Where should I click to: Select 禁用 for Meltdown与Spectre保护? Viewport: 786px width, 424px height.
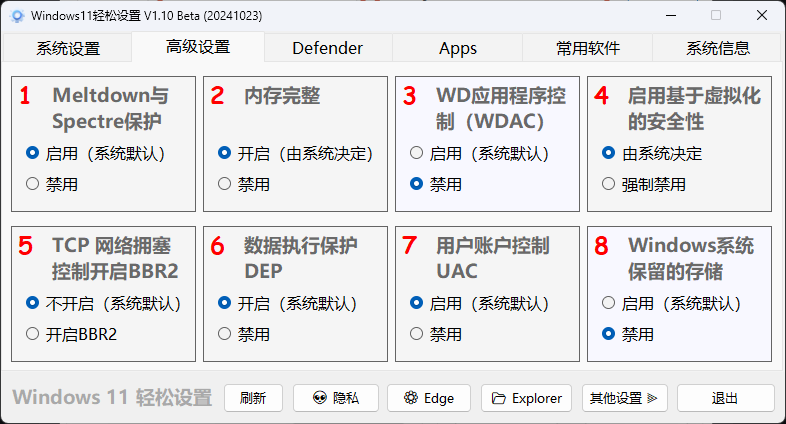(x=52, y=184)
